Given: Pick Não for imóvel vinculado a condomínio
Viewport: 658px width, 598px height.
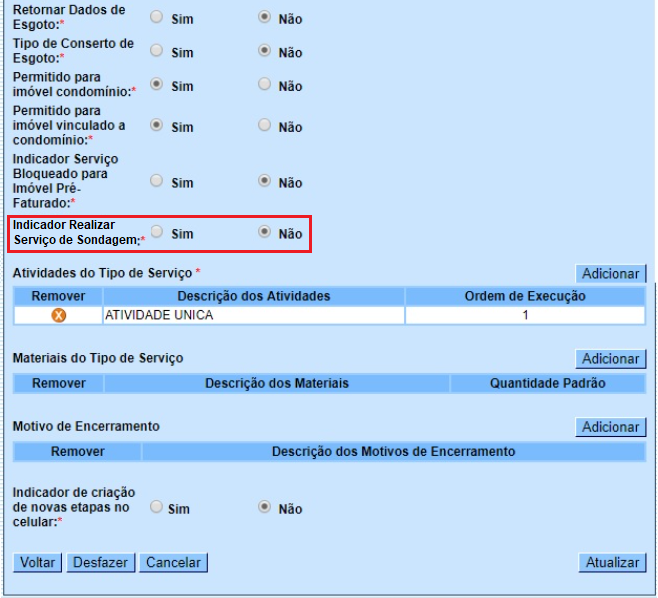Looking at the screenshot, I should (x=264, y=125).
